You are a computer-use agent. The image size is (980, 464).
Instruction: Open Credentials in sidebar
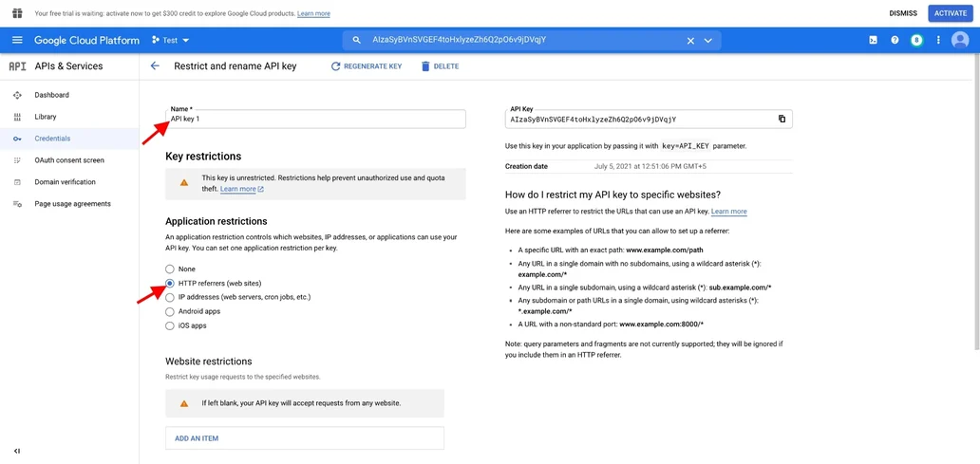(x=52, y=139)
